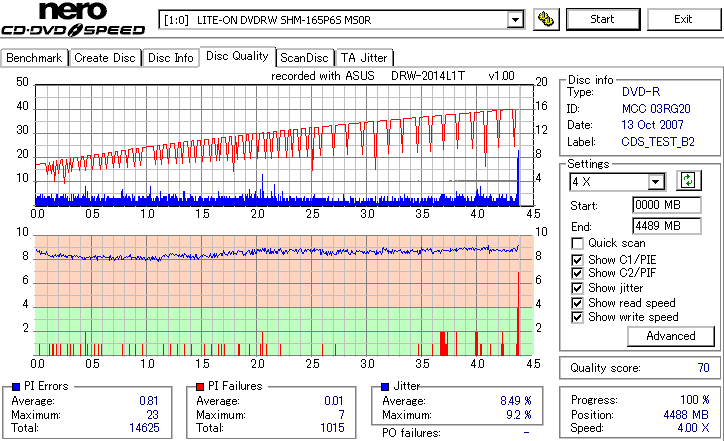The image size is (724, 441).
Task: Click the Speed value 4.00 X
Action: pyautogui.click(x=693, y=428)
